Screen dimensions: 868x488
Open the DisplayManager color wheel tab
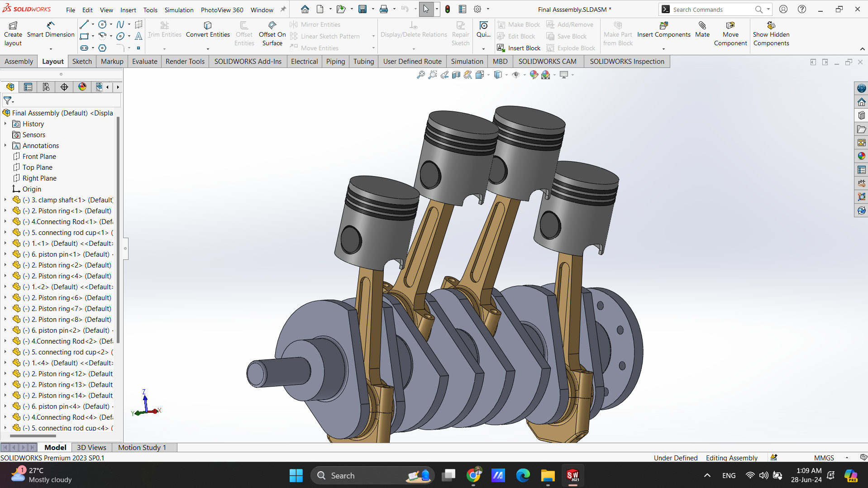coord(82,87)
